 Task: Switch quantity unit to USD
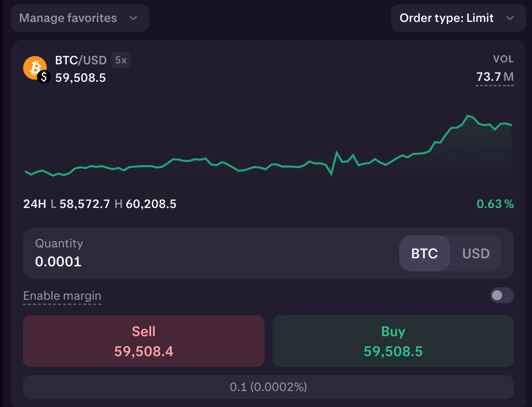pos(476,253)
